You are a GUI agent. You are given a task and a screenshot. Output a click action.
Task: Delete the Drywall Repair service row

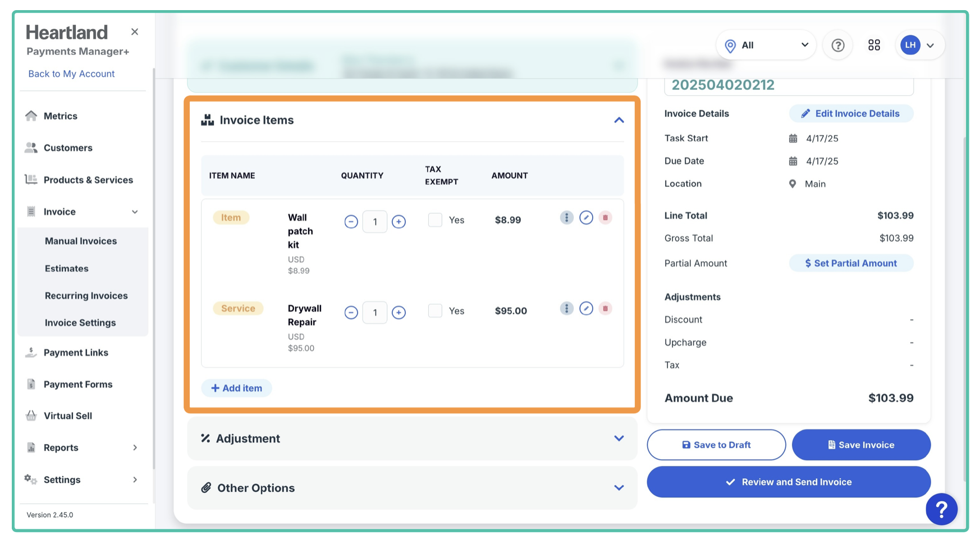(605, 309)
